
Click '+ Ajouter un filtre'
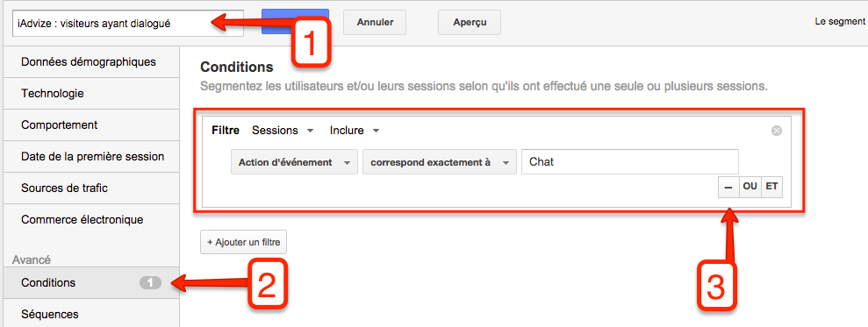point(244,242)
